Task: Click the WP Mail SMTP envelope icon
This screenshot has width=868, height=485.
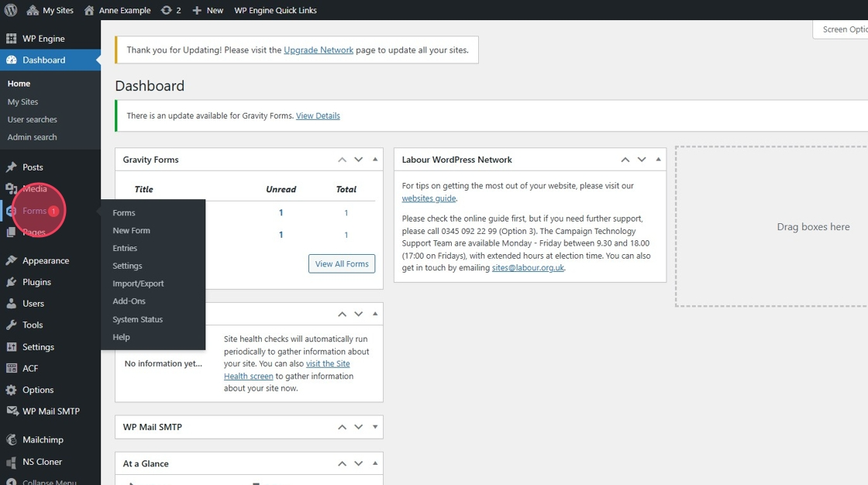Action: [12, 411]
